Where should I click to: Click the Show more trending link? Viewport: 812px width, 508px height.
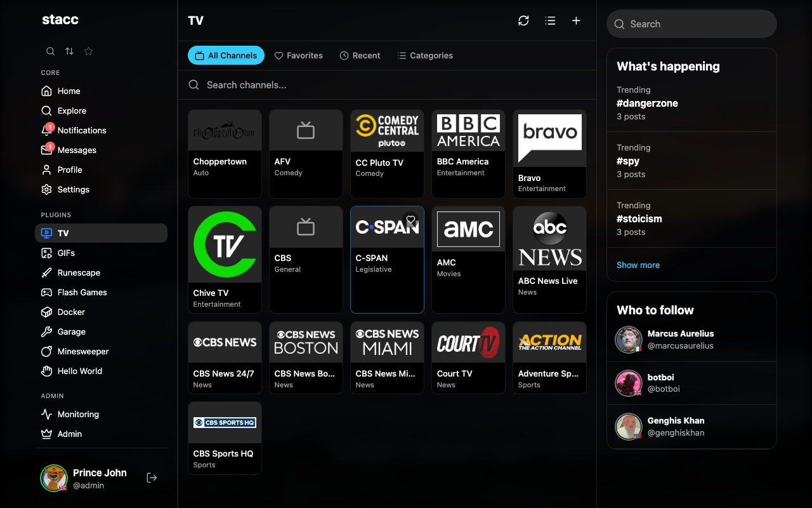pyautogui.click(x=638, y=265)
